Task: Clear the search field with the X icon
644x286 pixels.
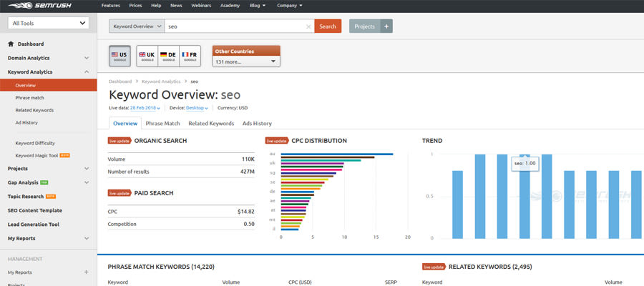Action: (x=308, y=26)
